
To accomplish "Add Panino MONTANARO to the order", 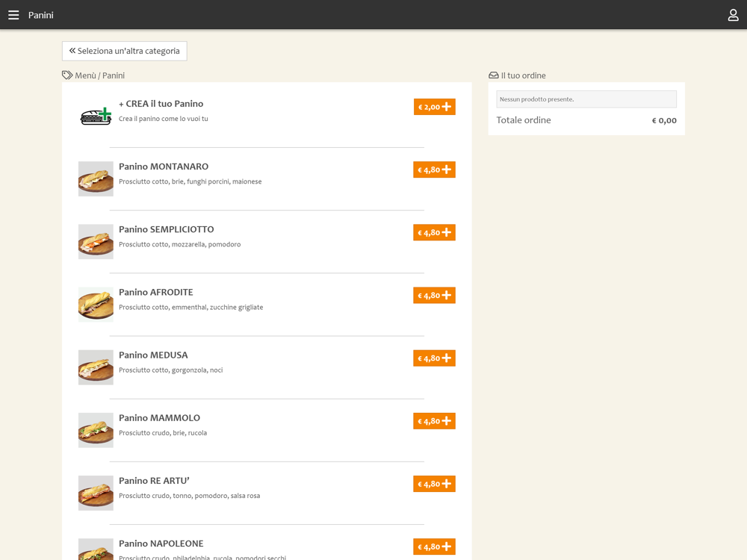I will pos(434,170).
